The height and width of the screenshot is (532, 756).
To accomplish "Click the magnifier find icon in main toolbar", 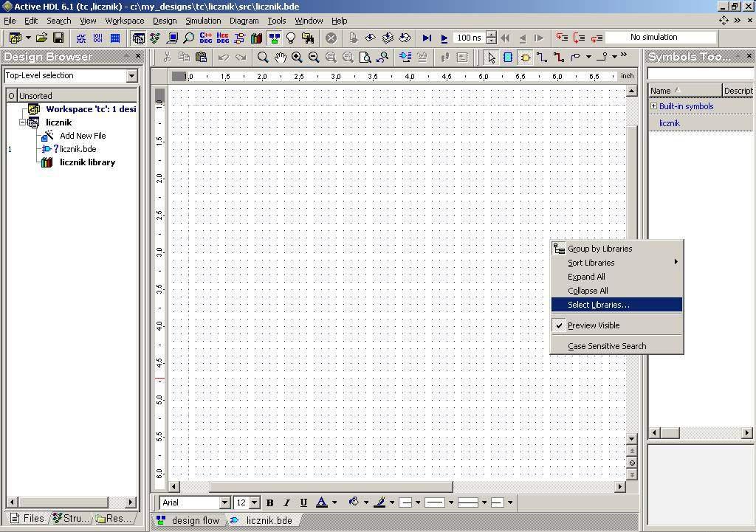I will tap(188, 38).
